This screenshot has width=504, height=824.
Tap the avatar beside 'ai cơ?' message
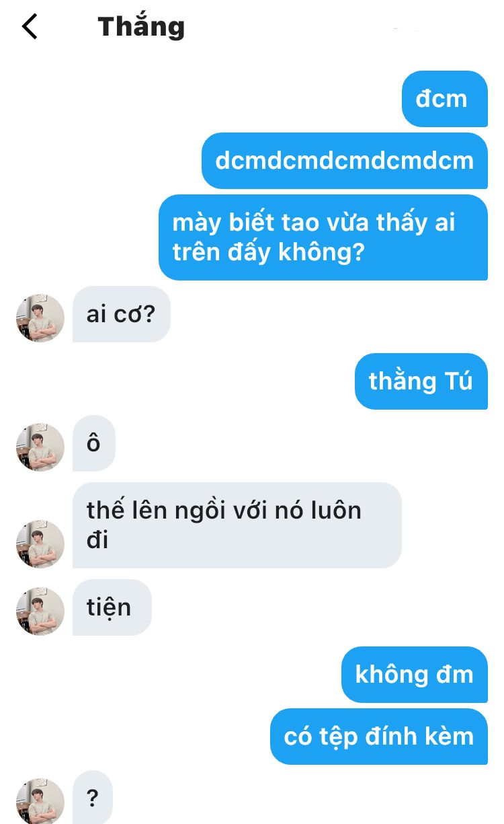click(40, 318)
